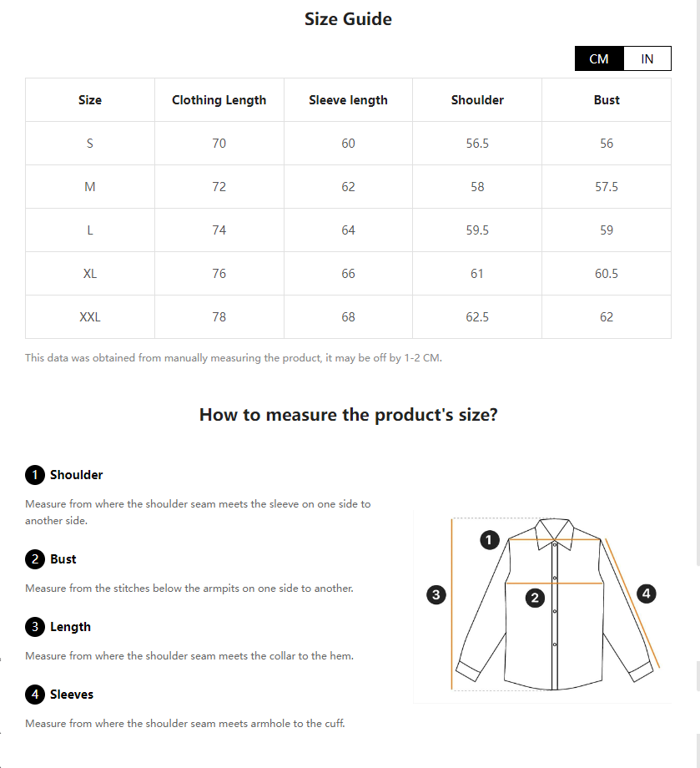Select the XXL size row label
Screen dimensions: 700x768
(90, 317)
